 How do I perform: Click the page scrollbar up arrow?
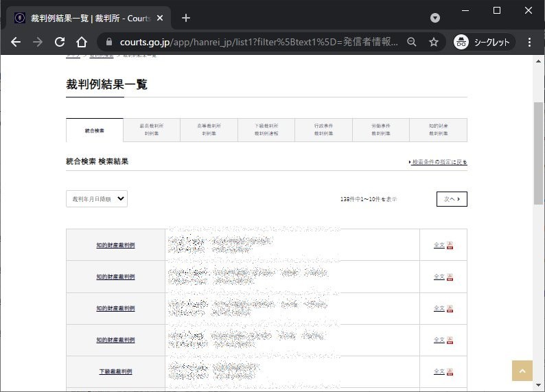(538, 61)
